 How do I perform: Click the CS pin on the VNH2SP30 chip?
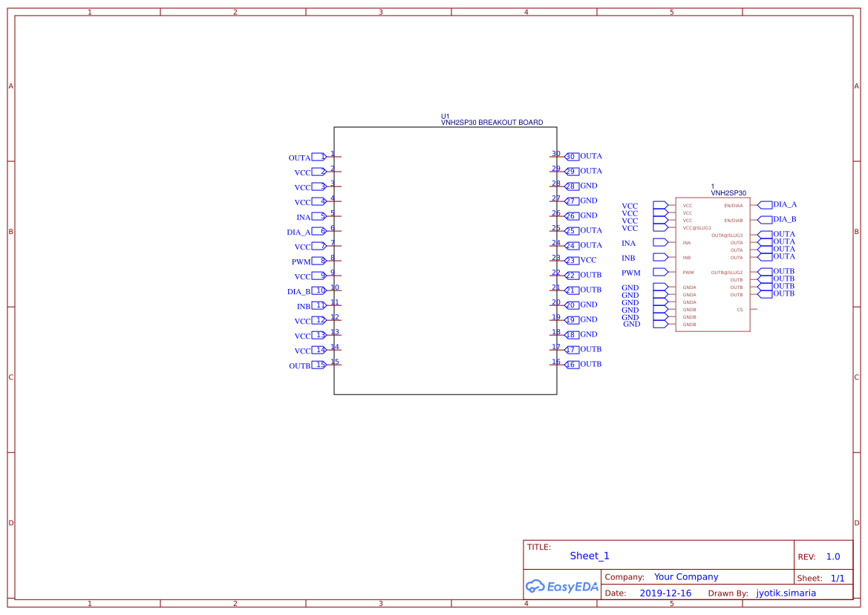pos(740,310)
